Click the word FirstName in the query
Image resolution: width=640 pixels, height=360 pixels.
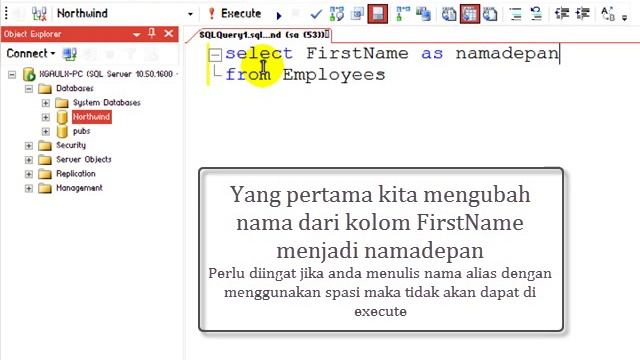(x=357, y=53)
